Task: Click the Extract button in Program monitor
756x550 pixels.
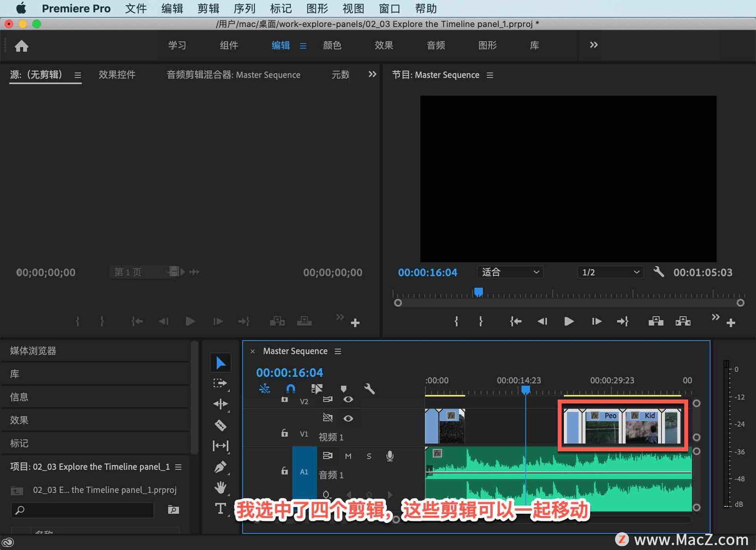Action: 683,321
